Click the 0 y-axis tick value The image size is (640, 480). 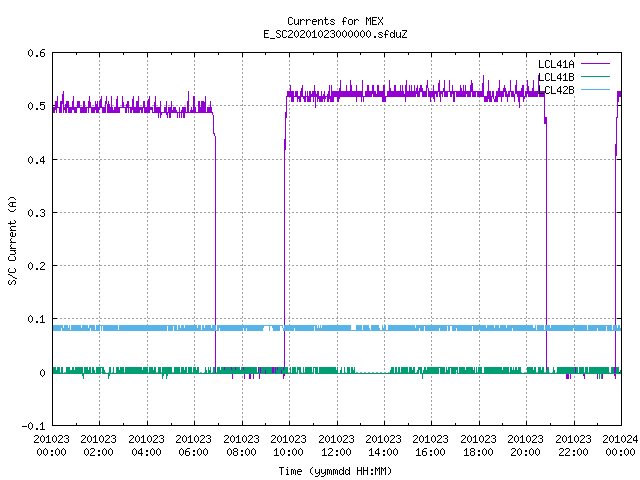42,373
